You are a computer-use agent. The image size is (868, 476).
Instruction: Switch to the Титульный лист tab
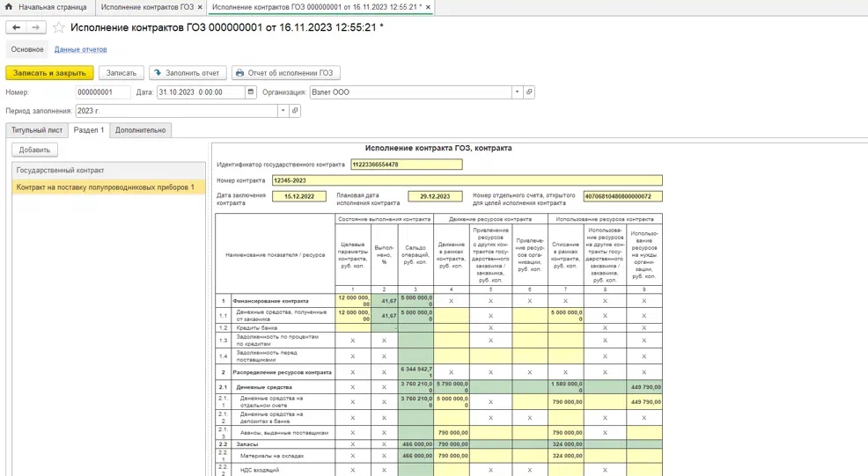click(x=37, y=130)
